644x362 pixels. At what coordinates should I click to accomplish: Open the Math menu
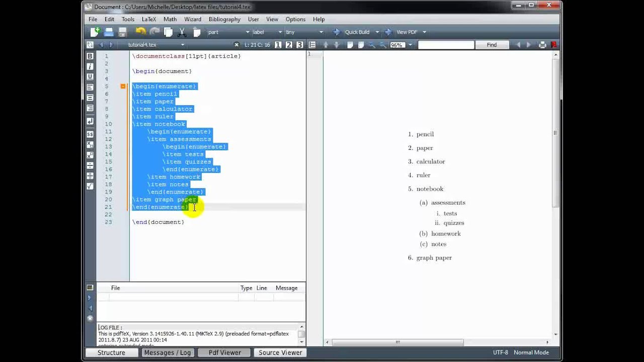[x=170, y=19]
